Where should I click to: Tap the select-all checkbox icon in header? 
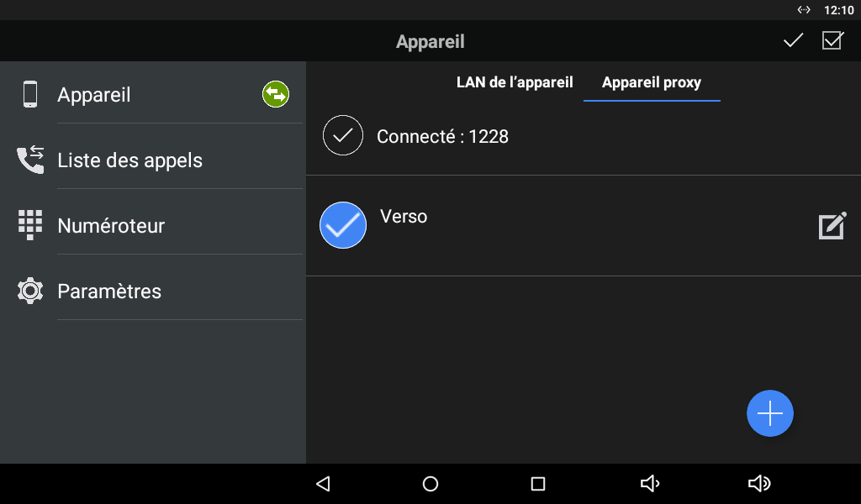(x=832, y=40)
